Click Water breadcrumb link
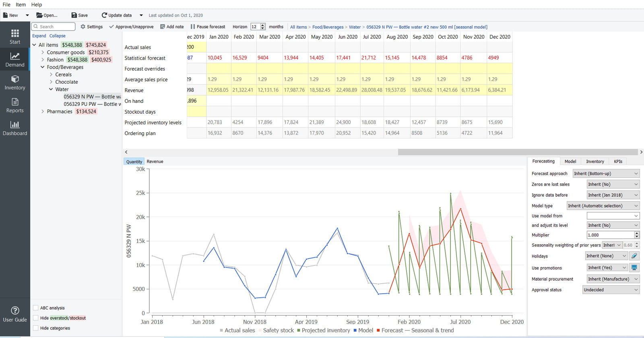 (x=355, y=27)
